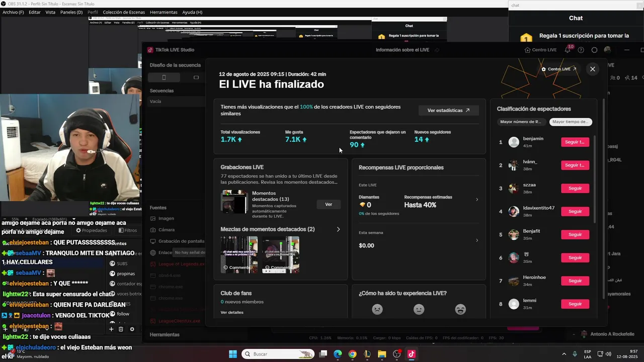The width and height of the screenshot is (644, 362).
Task: Open Ver detalles in Club de fans
Action: coord(232,313)
